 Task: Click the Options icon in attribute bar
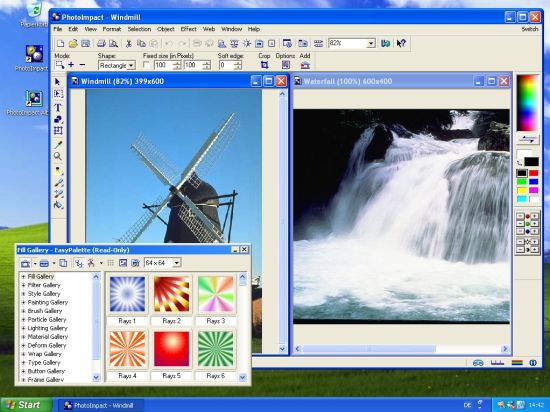point(286,65)
